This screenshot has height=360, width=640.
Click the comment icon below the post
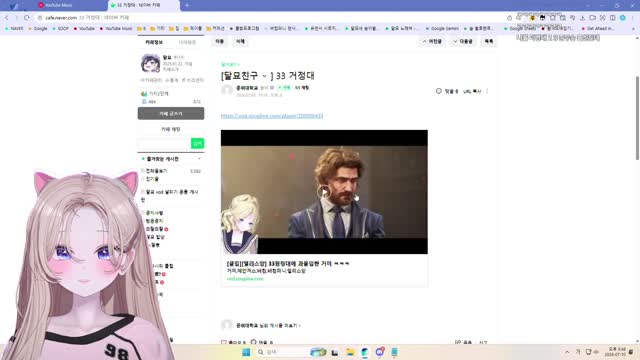coord(253,342)
